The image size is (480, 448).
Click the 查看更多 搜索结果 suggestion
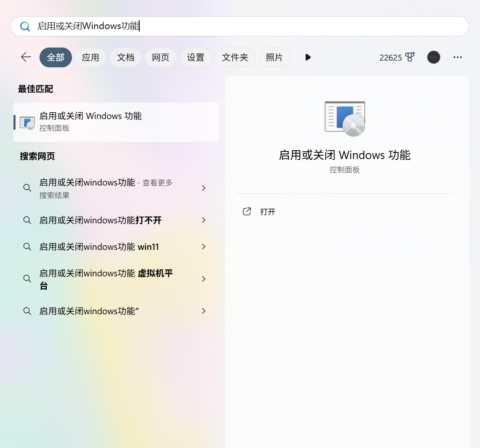[x=106, y=188]
